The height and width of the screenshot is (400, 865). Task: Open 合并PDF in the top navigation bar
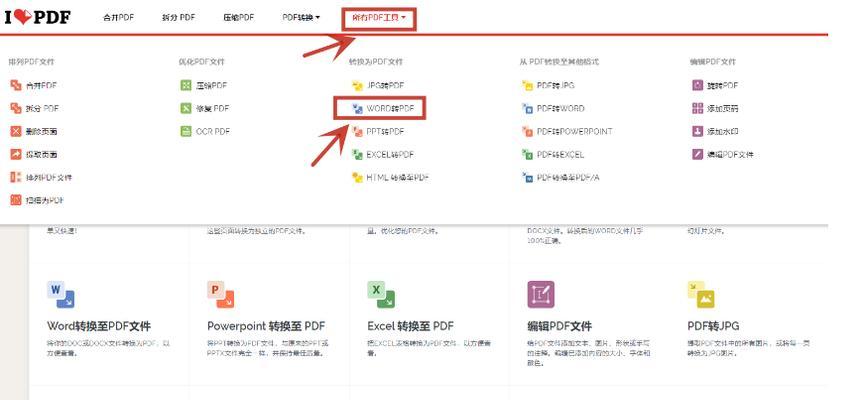(118, 17)
